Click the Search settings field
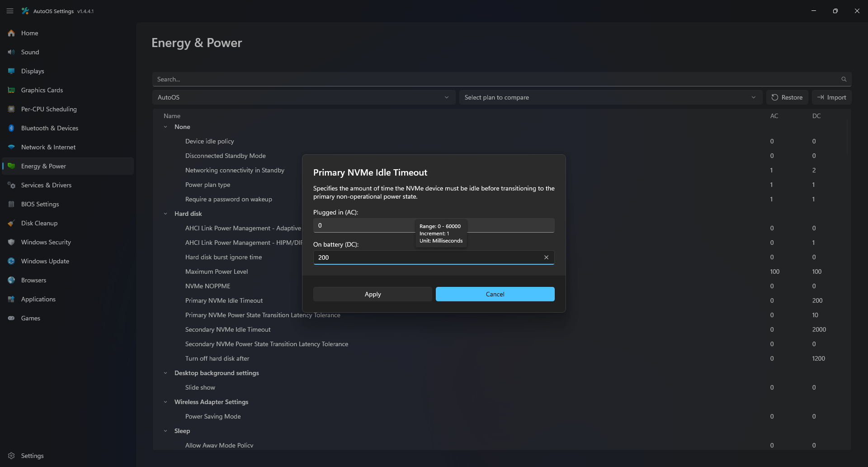The height and width of the screenshot is (467, 868). click(502, 79)
